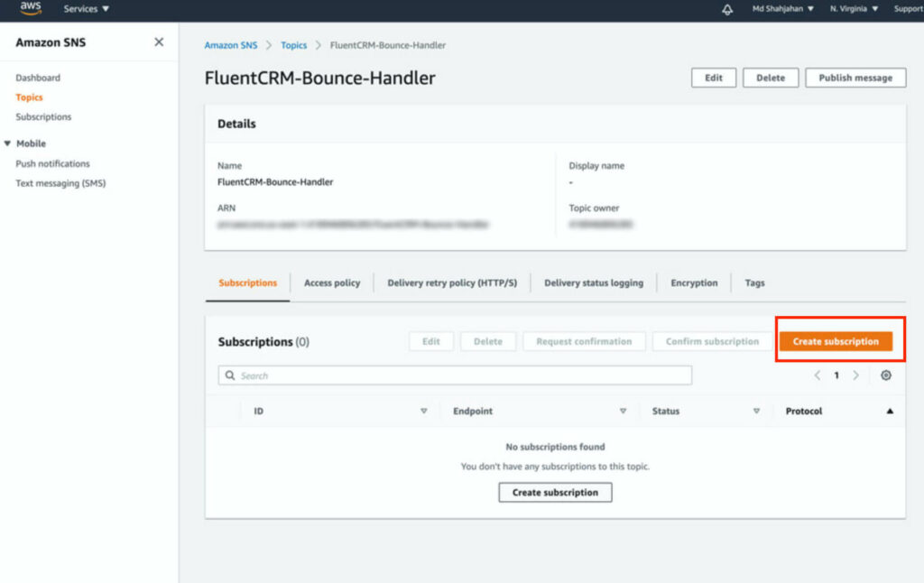Click the topic Delete button
Viewport: 924px width, 583px height.
(771, 78)
